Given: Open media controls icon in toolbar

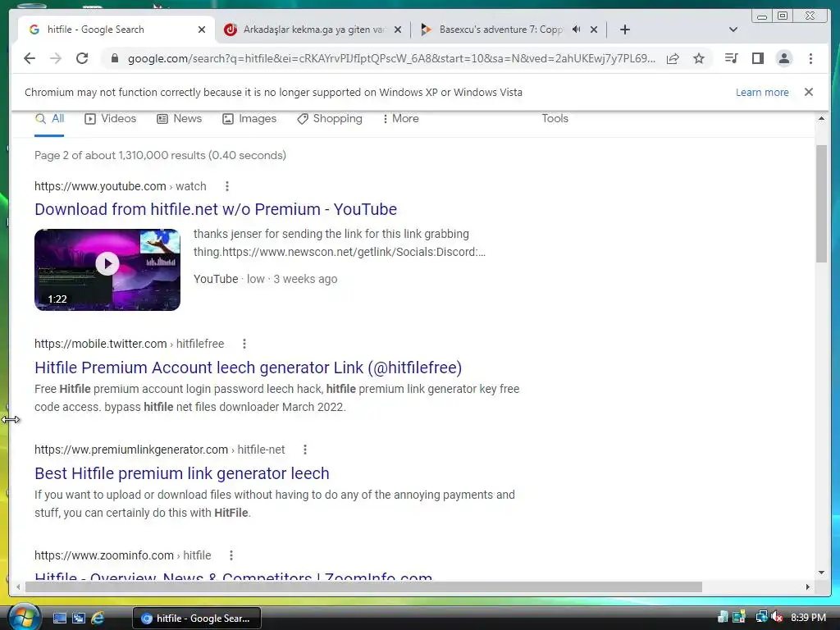Looking at the screenshot, I should click(x=731, y=58).
